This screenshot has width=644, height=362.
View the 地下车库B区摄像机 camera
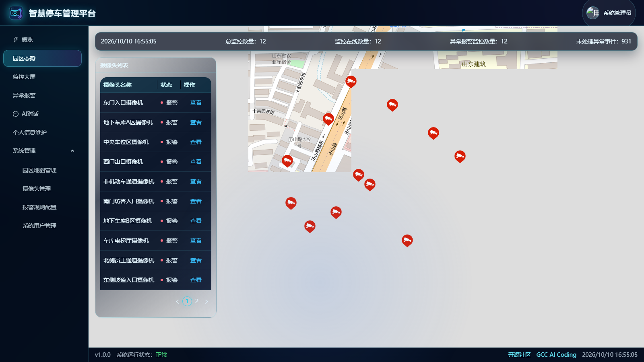pos(196,221)
